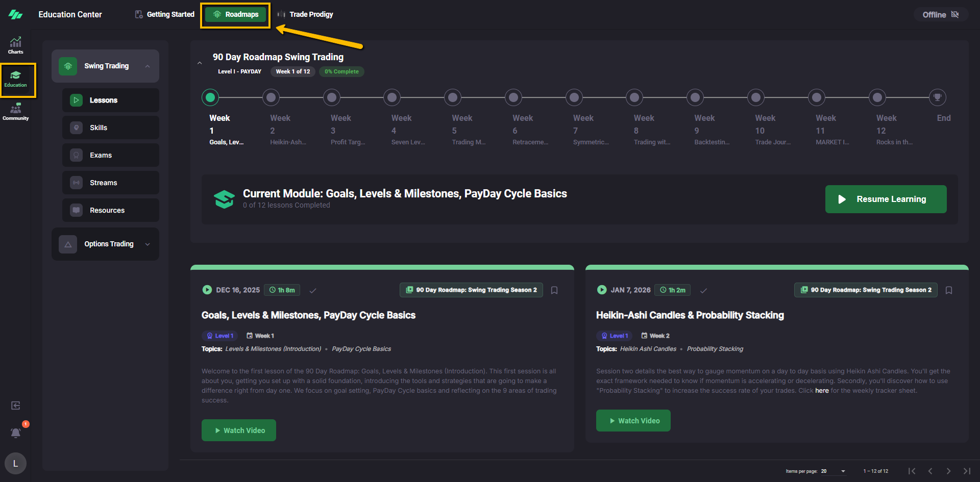Click the End trophy icon on roadmap
Screen dimensions: 980x482
tap(937, 97)
